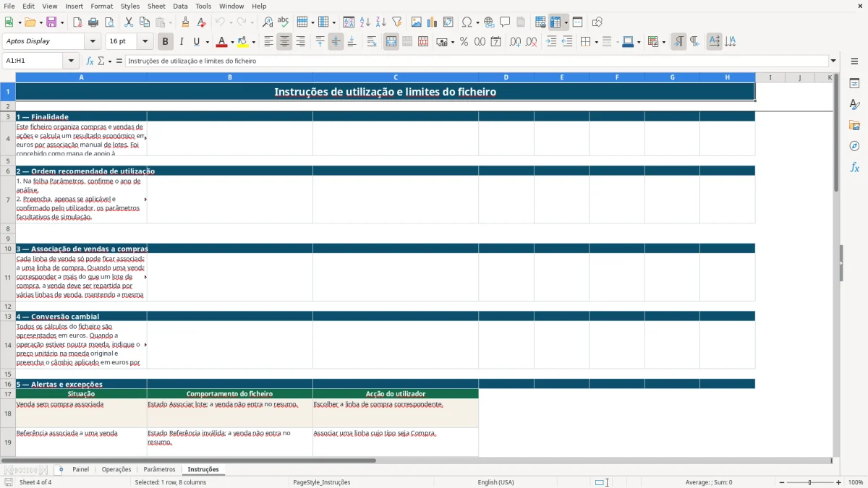Viewport: 868px width, 488px height.
Task: Toggle Center Horizontally alignment
Action: pyautogui.click(x=284, y=42)
